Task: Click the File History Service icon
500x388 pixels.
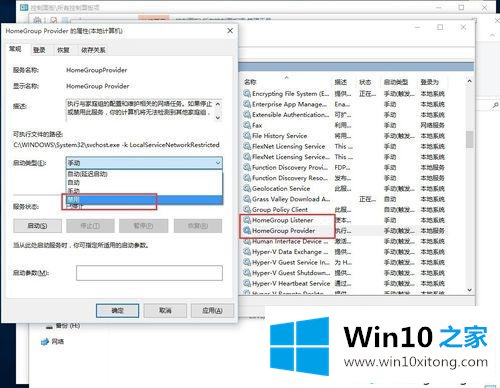Action: click(x=247, y=136)
